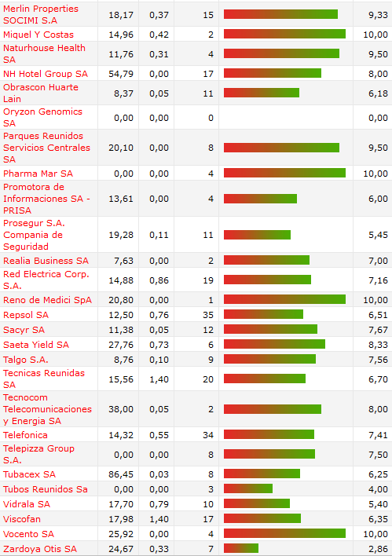Select the Reno de Medici SpA link

point(48,300)
